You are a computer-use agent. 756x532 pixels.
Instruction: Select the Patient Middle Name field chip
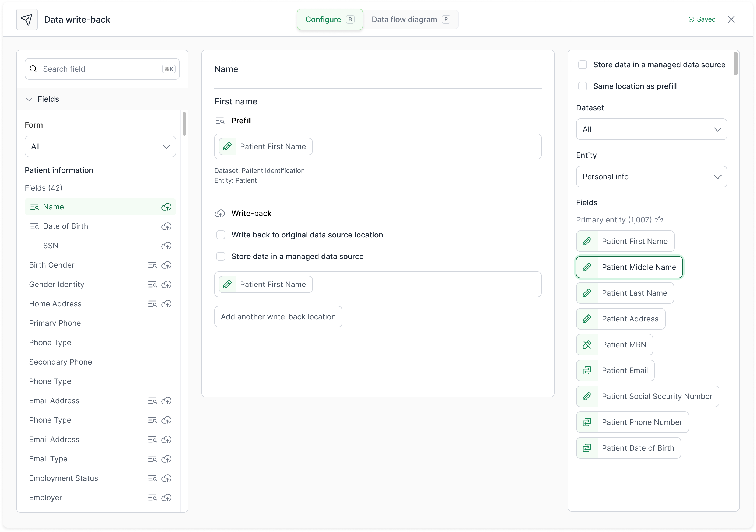pyautogui.click(x=629, y=267)
